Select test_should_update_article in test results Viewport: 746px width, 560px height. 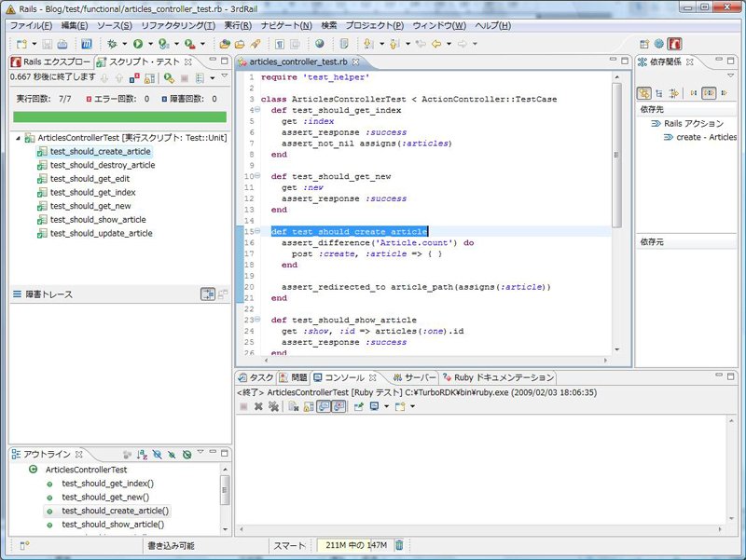coord(102,234)
